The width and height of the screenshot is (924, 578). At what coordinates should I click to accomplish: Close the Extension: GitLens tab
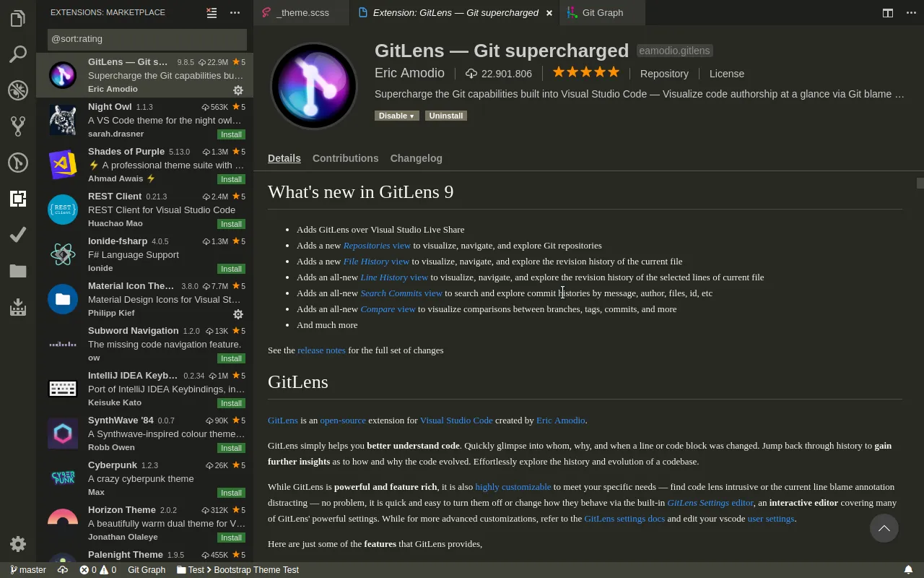click(549, 13)
